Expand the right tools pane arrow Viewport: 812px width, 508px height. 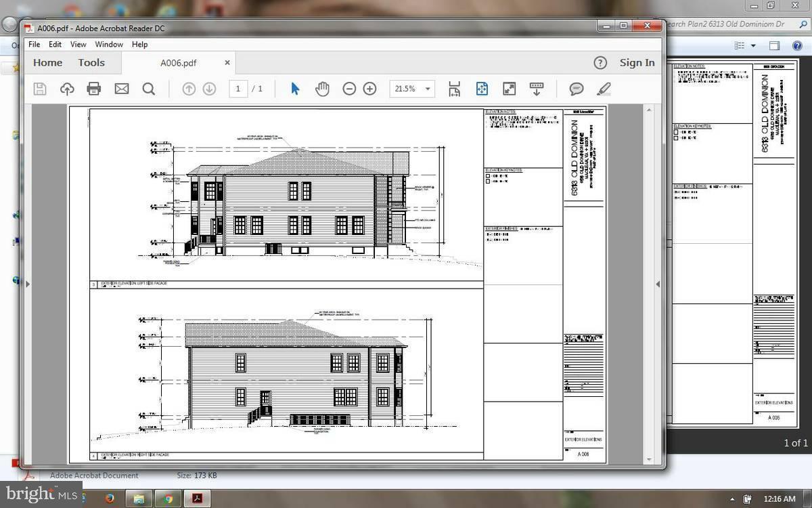pos(658,284)
